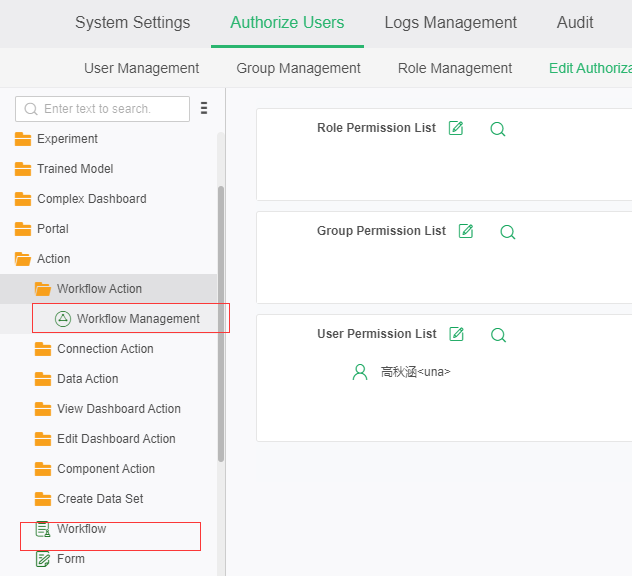Open Group Permission List edit icon
This screenshot has height=576, width=632.
(466, 231)
